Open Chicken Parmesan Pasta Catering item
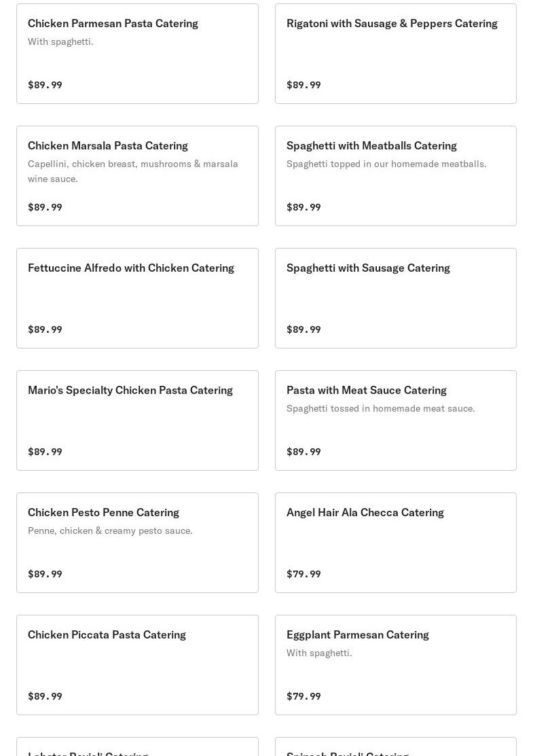 (x=137, y=54)
